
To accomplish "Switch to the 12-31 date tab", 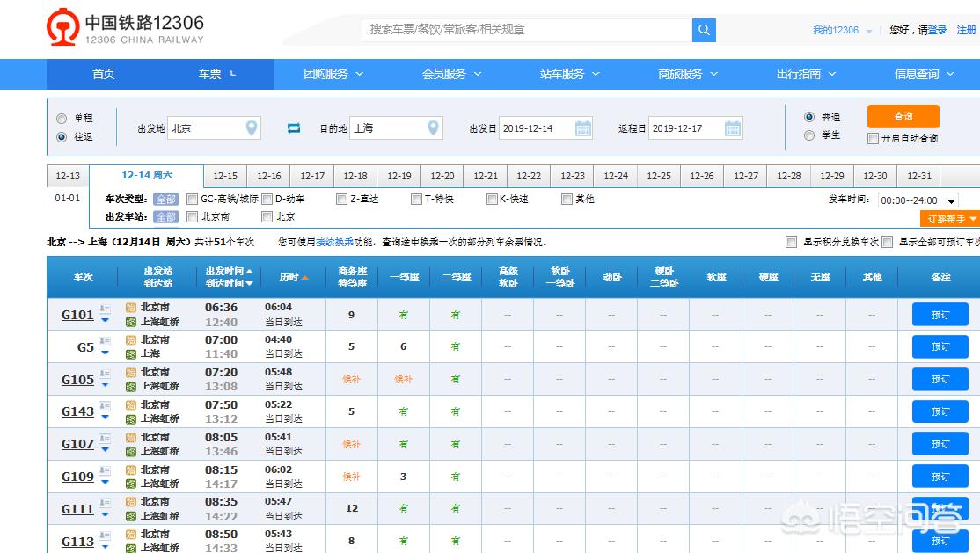I will pyautogui.click(x=918, y=176).
